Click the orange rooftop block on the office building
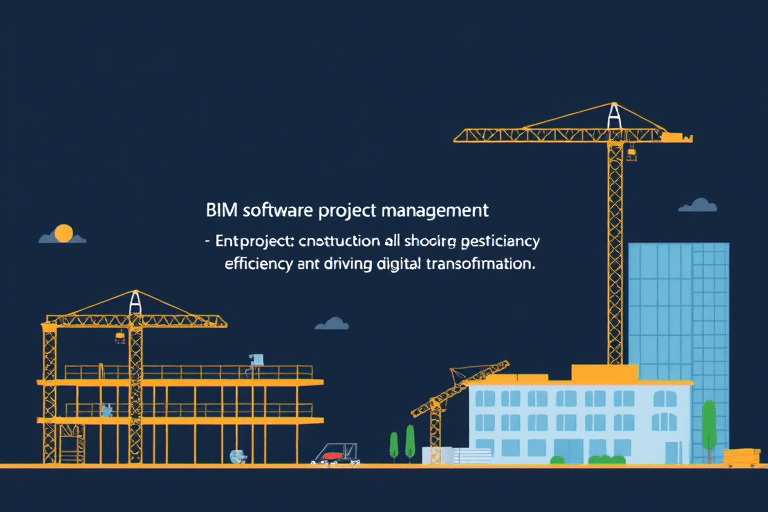This screenshot has width=768, height=512. pos(604,373)
